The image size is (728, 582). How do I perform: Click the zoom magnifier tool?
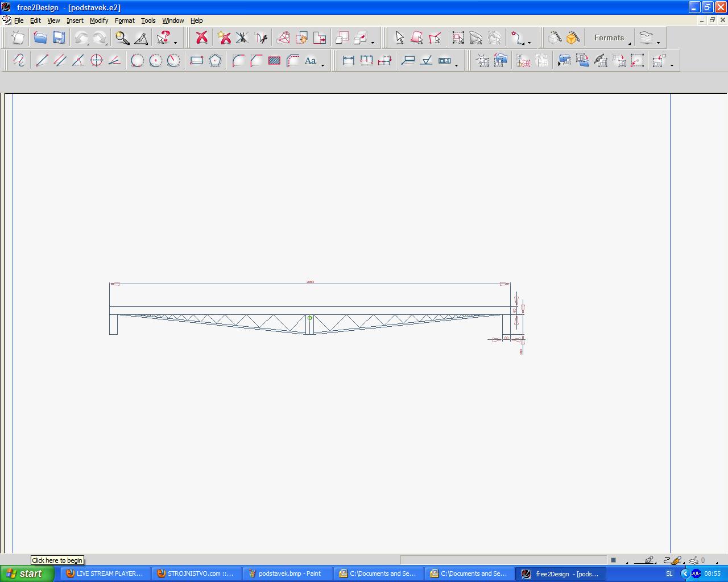(x=122, y=38)
